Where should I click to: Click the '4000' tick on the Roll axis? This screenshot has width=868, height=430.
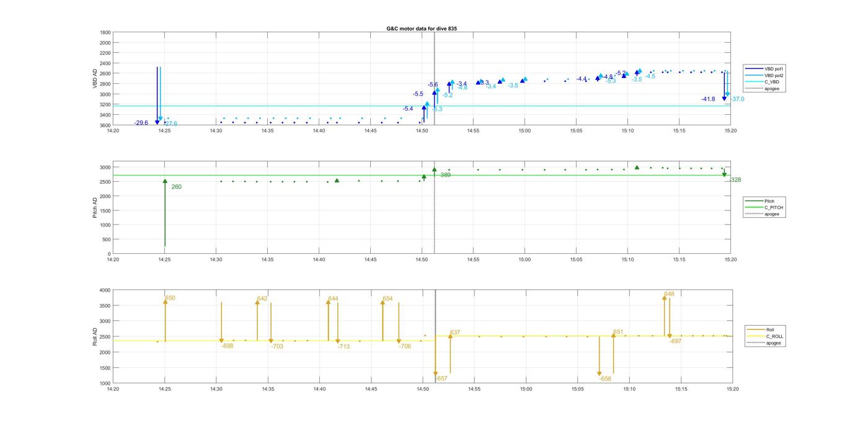click(x=105, y=290)
